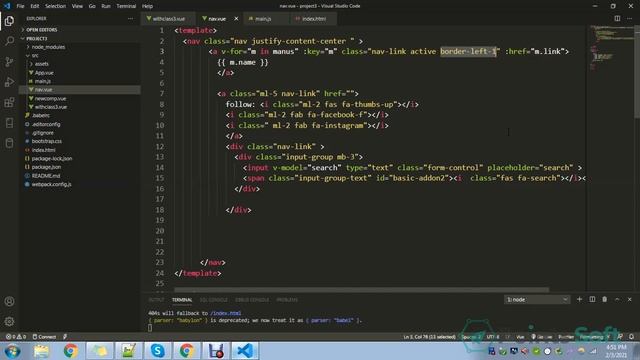Viewport: 640px width, 360px height.
Task: Click Prettier in status bar
Action: [566, 337]
